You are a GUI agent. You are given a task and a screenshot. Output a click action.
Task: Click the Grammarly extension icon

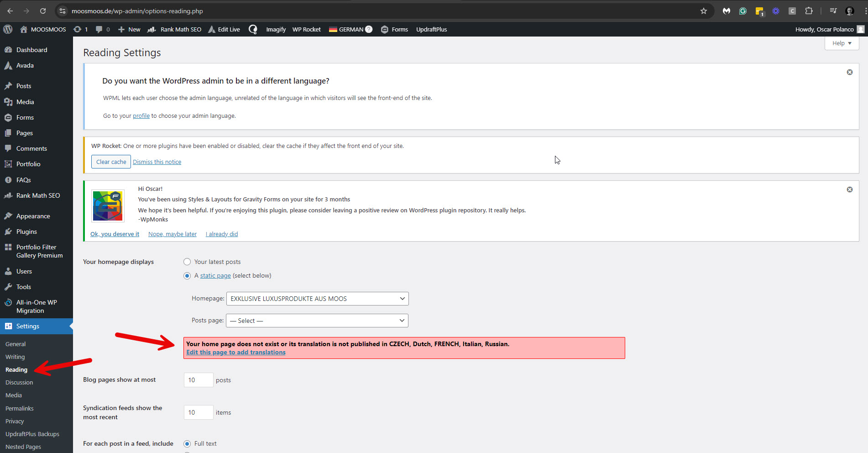coord(743,11)
